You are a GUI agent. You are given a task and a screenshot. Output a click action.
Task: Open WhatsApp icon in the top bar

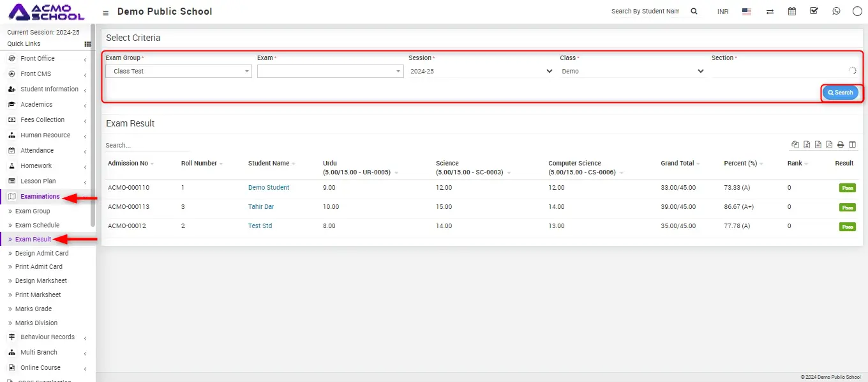pyautogui.click(x=836, y=11)
